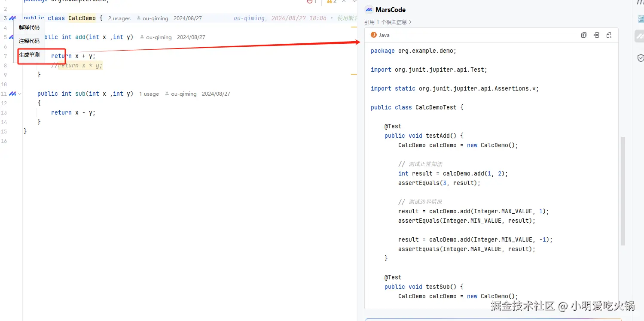
Task: Click CalcDemoTest class name in generated code
Action: [436, 107]
